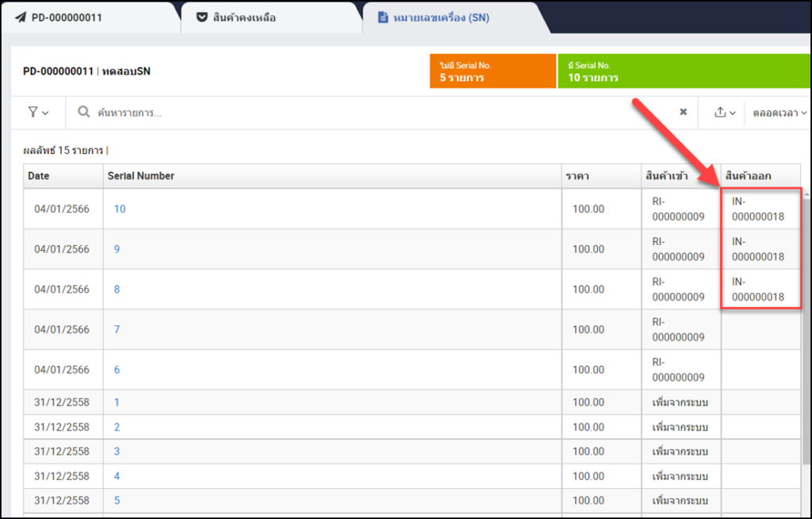The image size is (812, 519).
Task: Expand the ตลอดเวลา time range dropdown
Action: pos(779,113)
